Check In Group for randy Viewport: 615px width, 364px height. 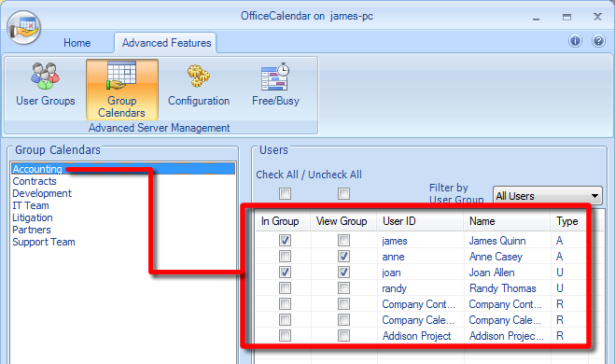[286, 288]
